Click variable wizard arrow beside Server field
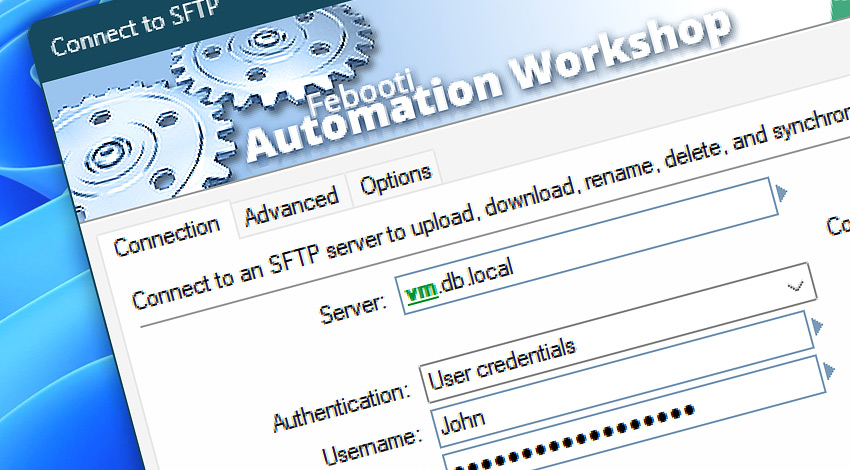This screenshot has height=470, width=850. coord(781,193)
